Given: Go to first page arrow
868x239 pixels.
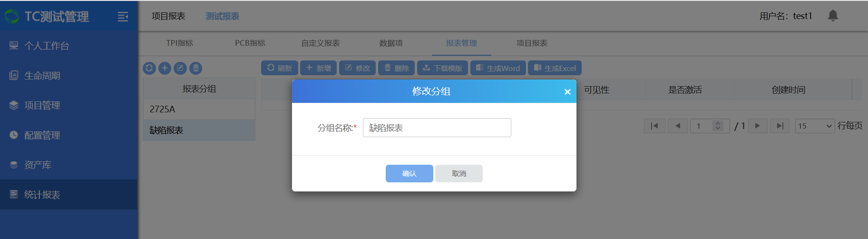Looking at the screenshot, I should pos(654,126).
